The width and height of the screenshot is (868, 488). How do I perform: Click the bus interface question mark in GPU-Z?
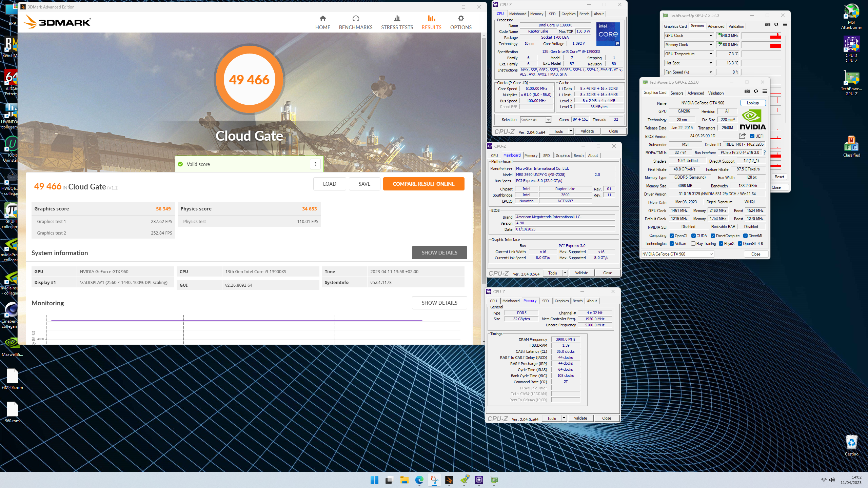tap(765, 152)
